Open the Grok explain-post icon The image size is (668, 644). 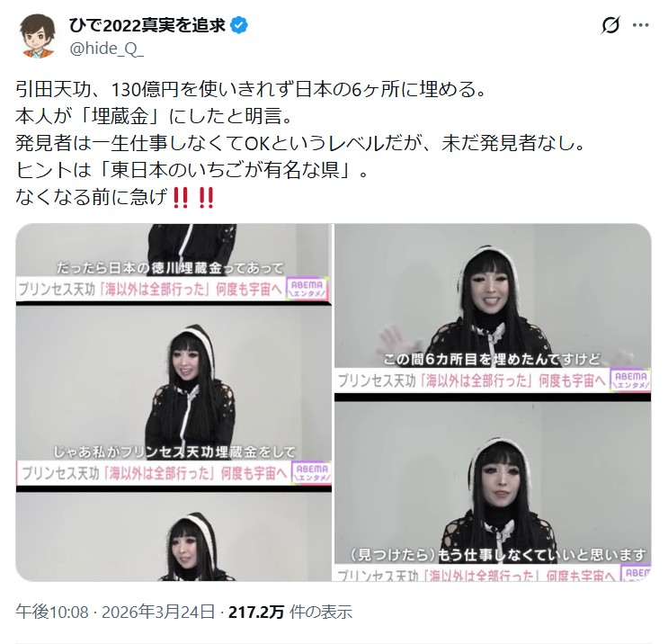[x=610, y=25]
